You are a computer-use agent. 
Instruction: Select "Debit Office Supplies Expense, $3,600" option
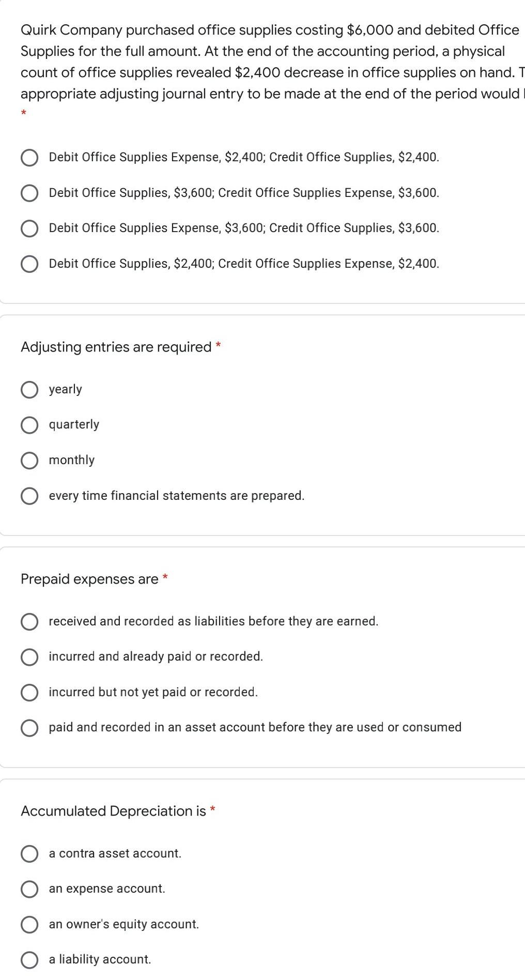click(x=29, y=228)
